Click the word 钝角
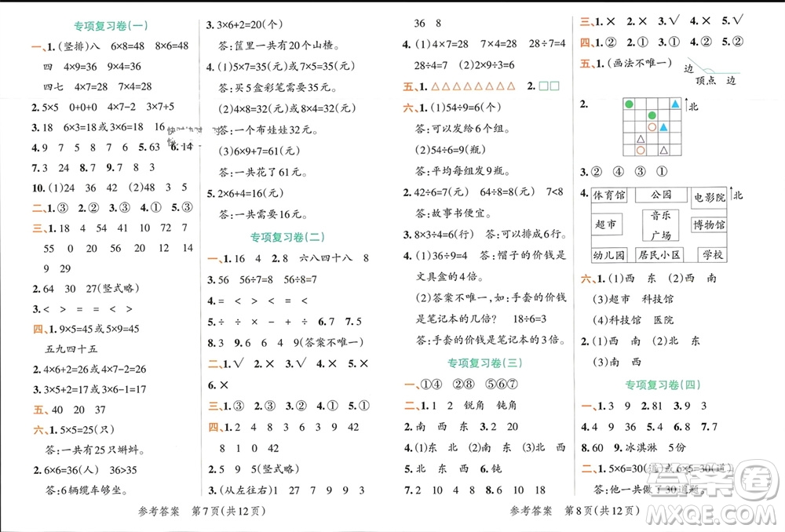The height and width of the screenshot is (532, 785). 506,405
